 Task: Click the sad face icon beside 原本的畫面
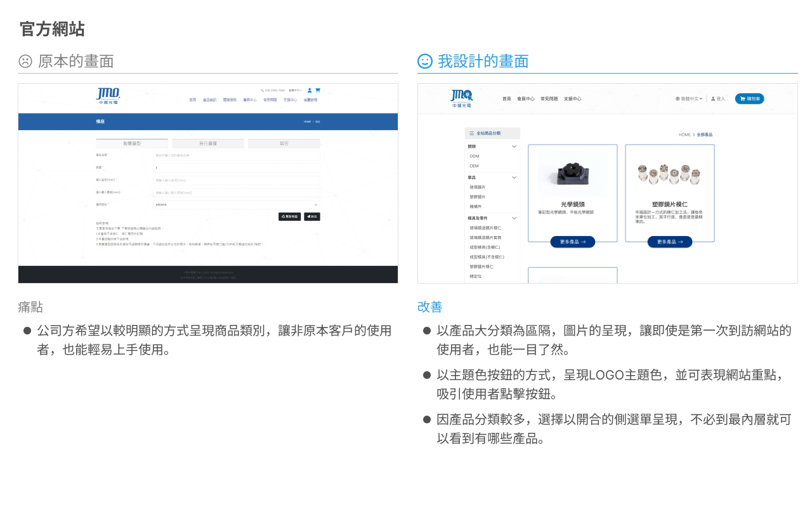click(x=25, y=62)
